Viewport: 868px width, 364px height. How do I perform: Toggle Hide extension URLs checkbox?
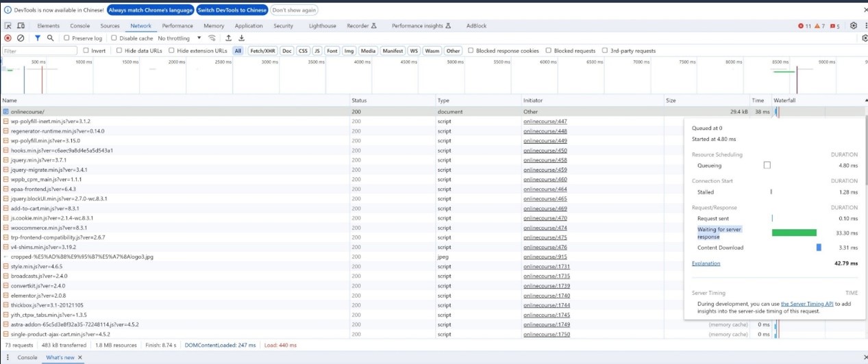(x=171, y=51)
